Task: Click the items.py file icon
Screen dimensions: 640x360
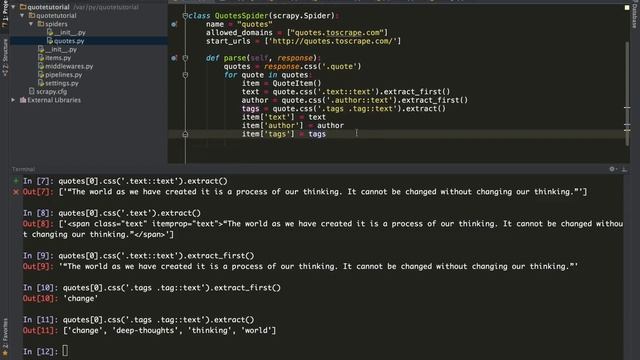Action: tap(41, 58)
